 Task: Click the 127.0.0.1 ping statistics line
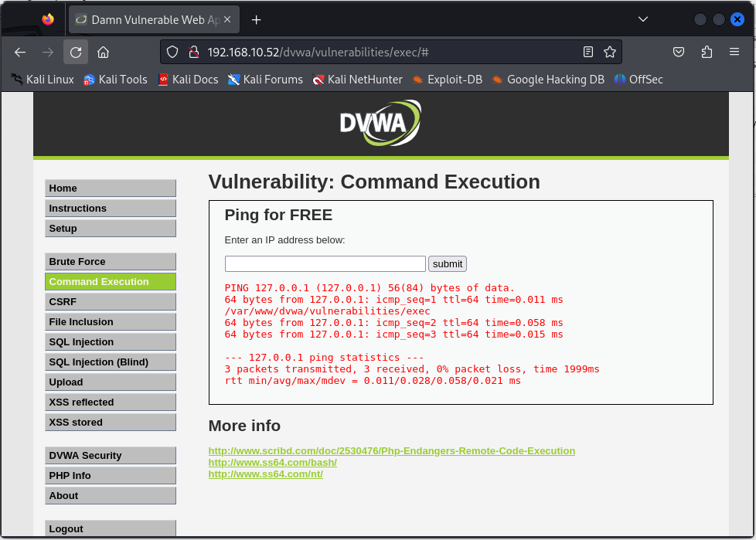click(x=324, y=358)
